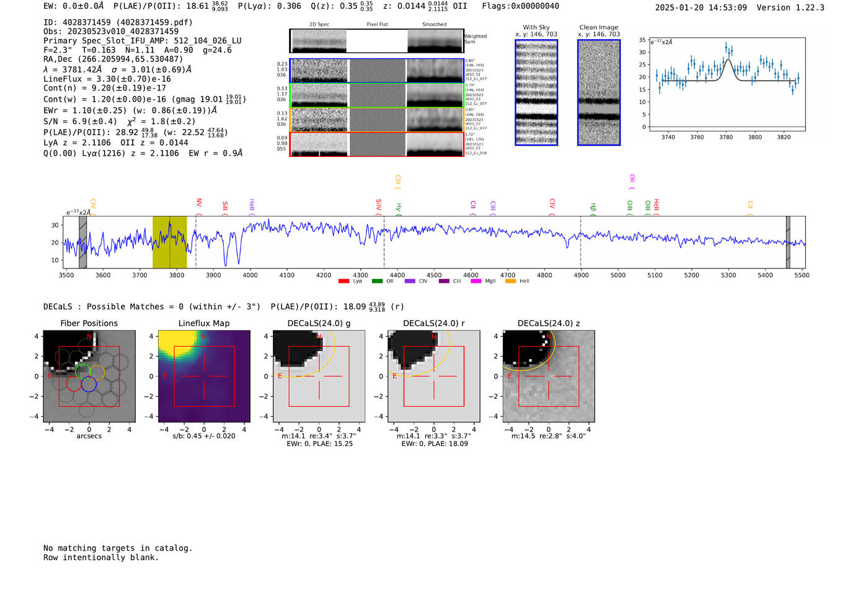Open the DECaLS(24.0) r cutout
Viewport: 868px width, 591px height.
(x=434, y=376)
